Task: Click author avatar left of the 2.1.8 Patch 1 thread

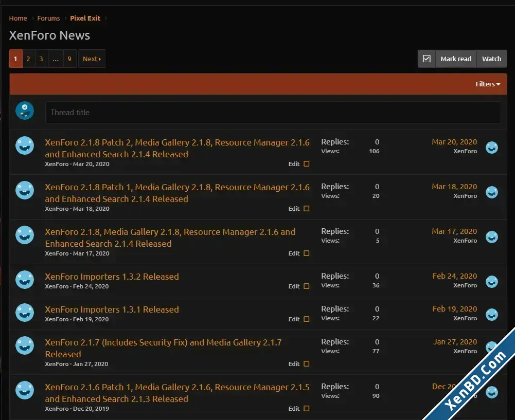Action: tap(25, 190)
